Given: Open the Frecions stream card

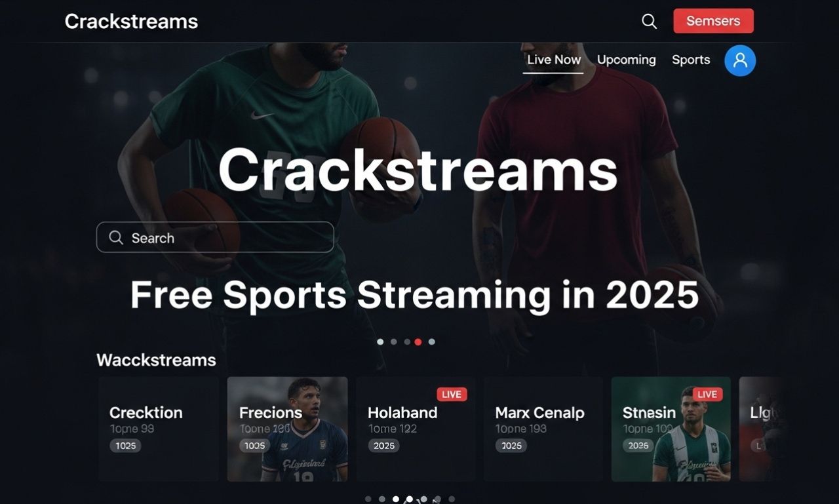Looking at the screenshot, I should pyautogui.click(x=287, y=429).
